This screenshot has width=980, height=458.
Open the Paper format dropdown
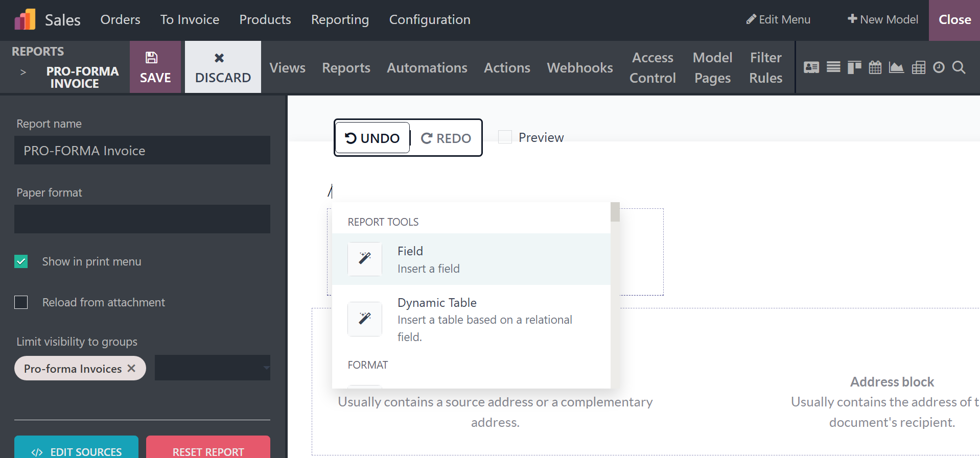point(142,219)
